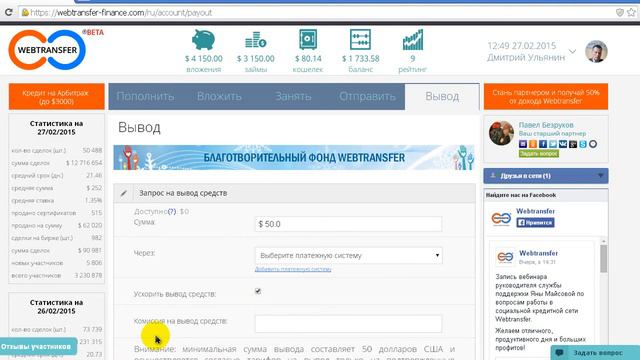
Task: Click Кредит на Арбитраж orange button
Action: click(x=56, y=97)
